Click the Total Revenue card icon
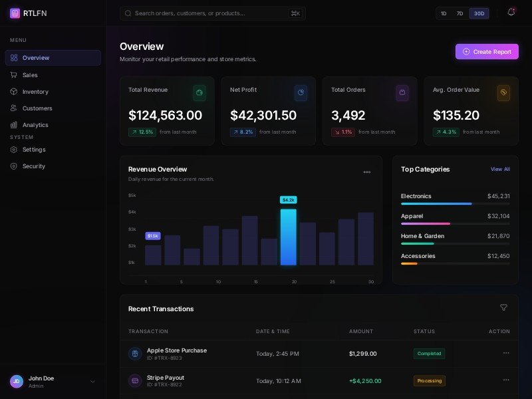This screenshot has height=399, width=532. [x=199, y=92]
